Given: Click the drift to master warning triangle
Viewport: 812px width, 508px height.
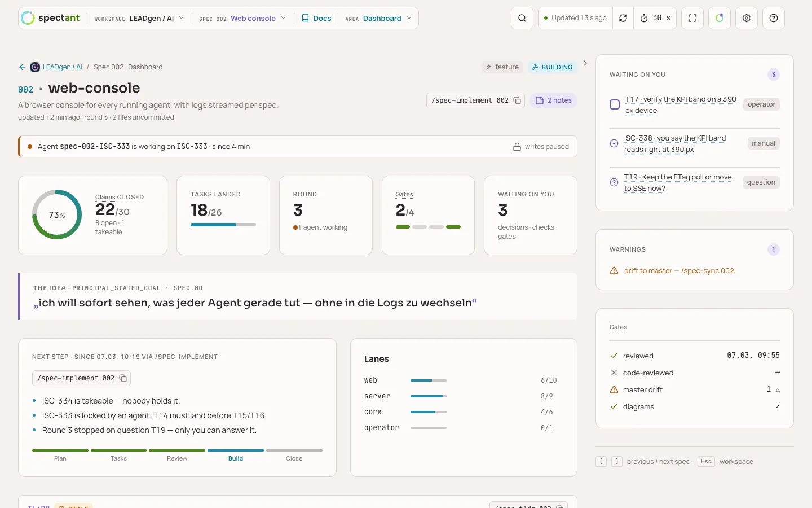Looking at the screenshot, I should [x=614, y=271].
